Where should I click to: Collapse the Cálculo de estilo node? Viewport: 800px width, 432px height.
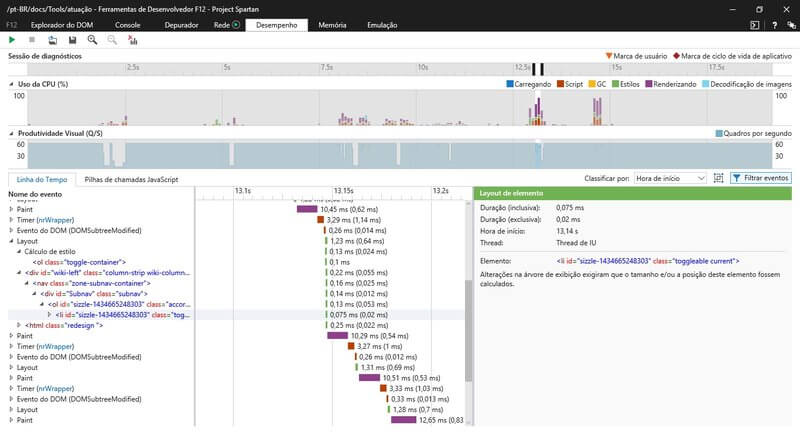(x=19, y=251)
